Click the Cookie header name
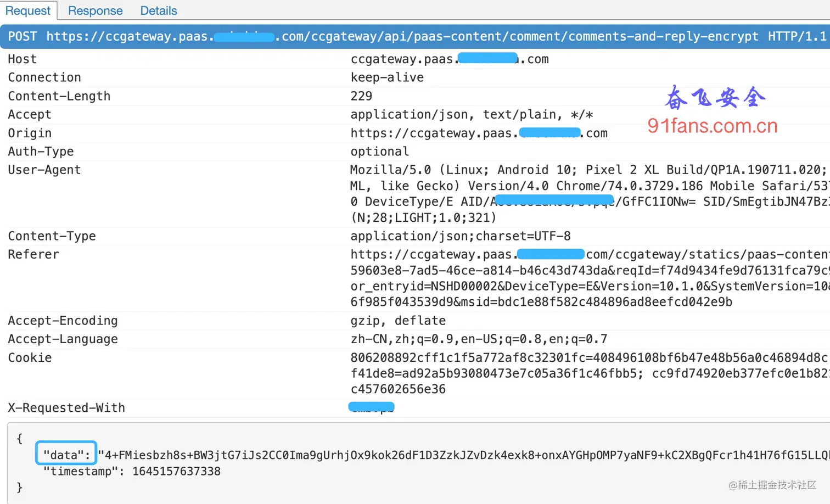 (30, 357)
